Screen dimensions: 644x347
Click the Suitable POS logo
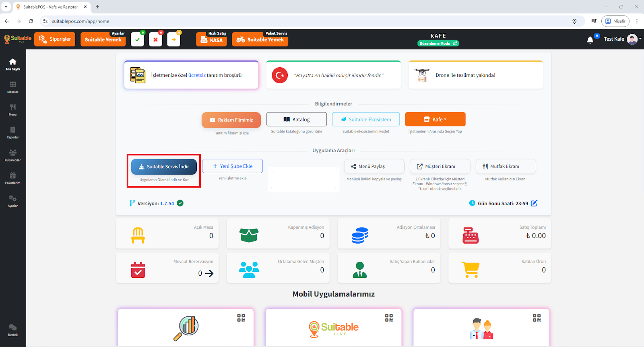(x=18, y=39)
